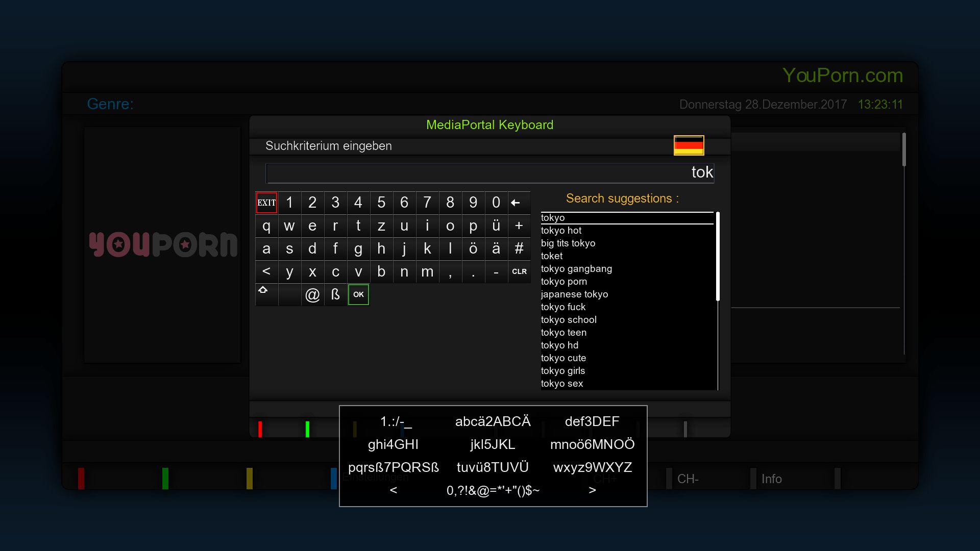The height and width of the screenshot is (551, 980).
Task: Toggle the shift arrow key
Action: point(266,294)
